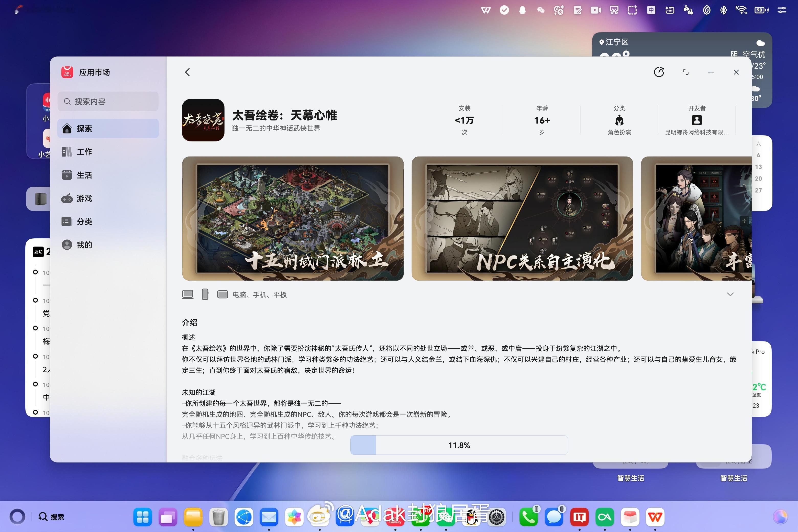Click the 介绍 section heading
798x532 pixels.
[189, 322]
